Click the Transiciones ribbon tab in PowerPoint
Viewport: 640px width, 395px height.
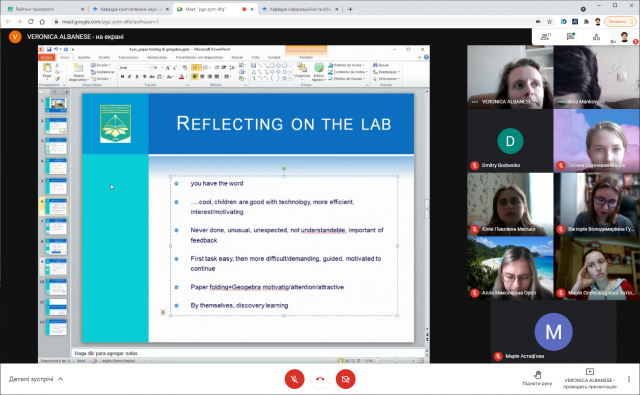coord(128,58)
